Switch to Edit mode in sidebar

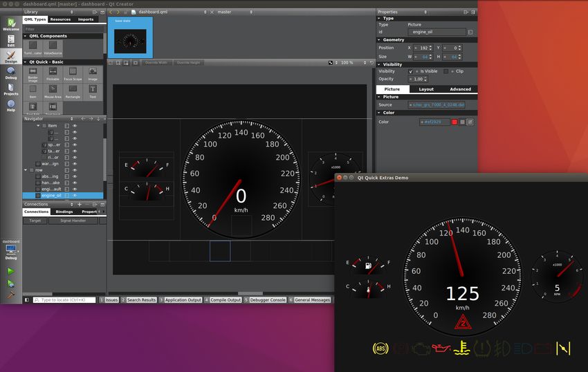(x=11, y=41)
